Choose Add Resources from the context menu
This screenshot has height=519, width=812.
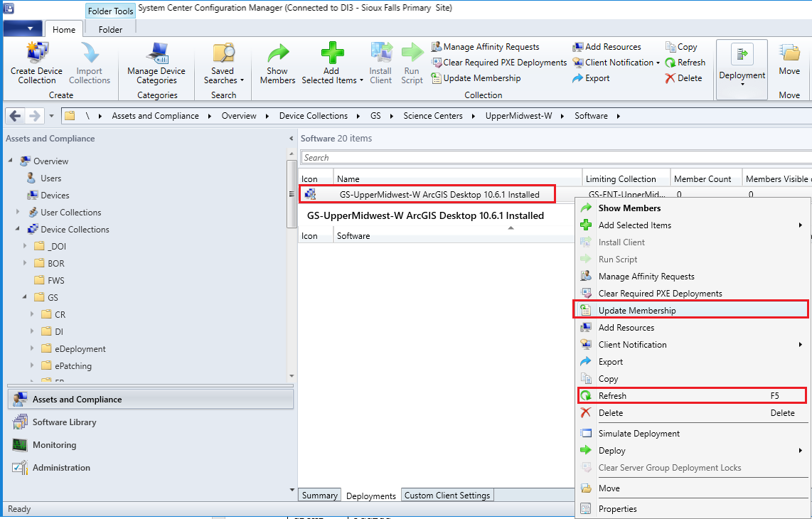[693, 327]
